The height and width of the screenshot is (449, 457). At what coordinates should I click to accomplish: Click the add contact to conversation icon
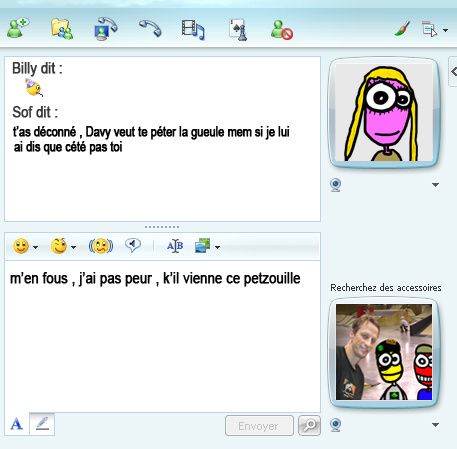pos(18,28)
